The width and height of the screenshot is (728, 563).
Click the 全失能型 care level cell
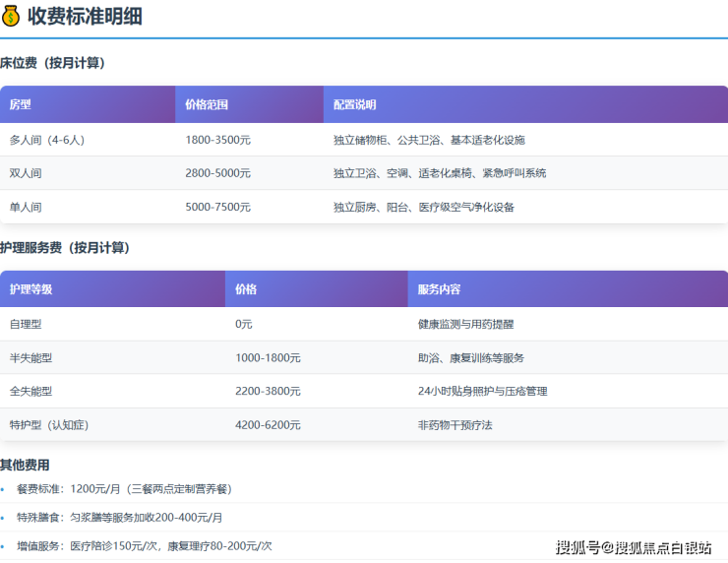pos(30,391)
